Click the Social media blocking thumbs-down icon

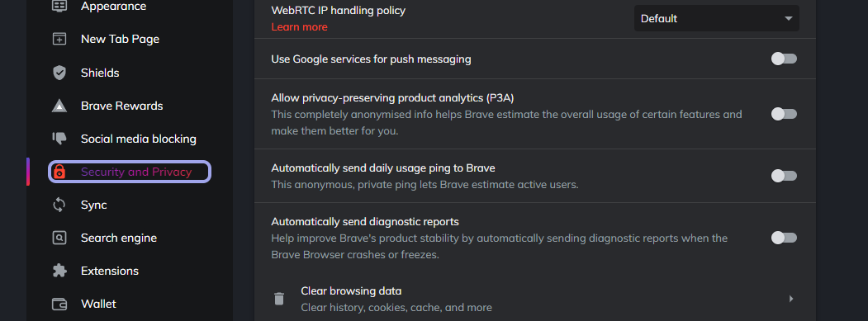tap(59, 139)
